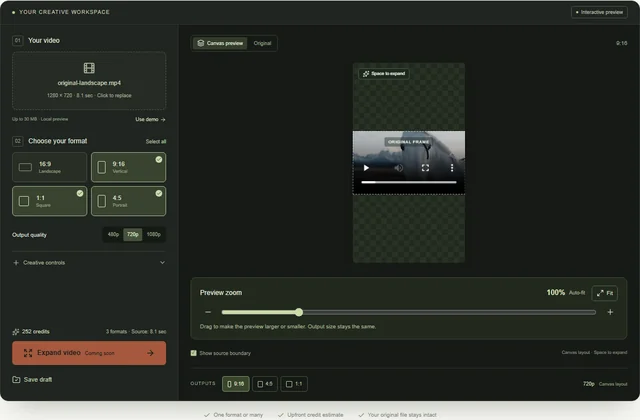
Task: Click the checkmark on the 4:5 card
Action: (x=159, y=193)
